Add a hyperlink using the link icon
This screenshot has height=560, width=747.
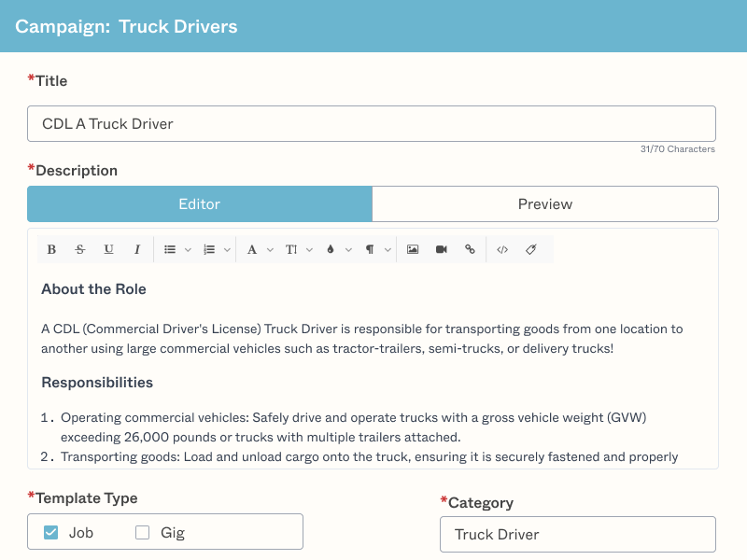[x=470, y=249]
